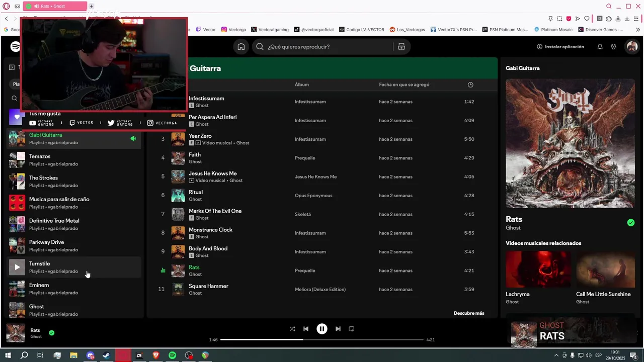This screenshot has height=362, width=644.
Task: Toggle repeat mode in the player bar
Action: tap(352, 329)
